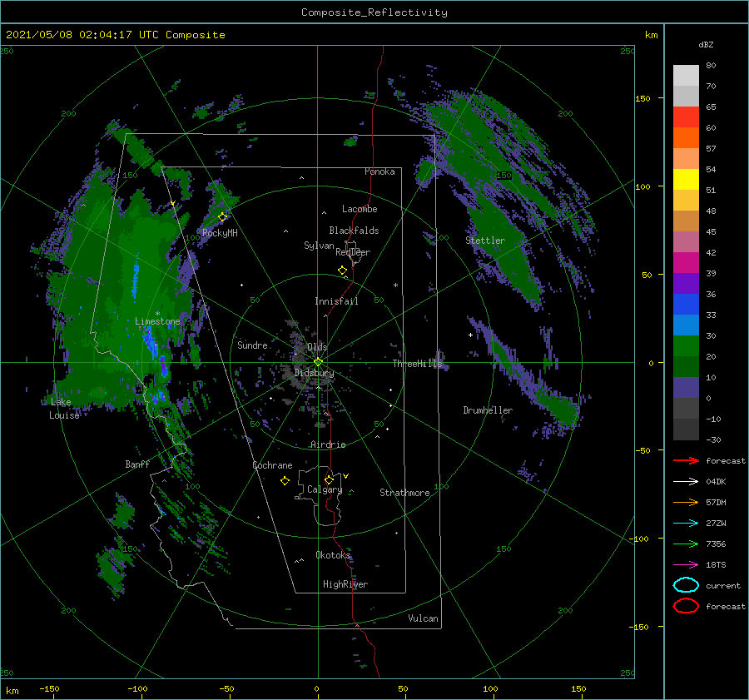Click the yellow diamond marker above Calgary

[x=329, y=479]
